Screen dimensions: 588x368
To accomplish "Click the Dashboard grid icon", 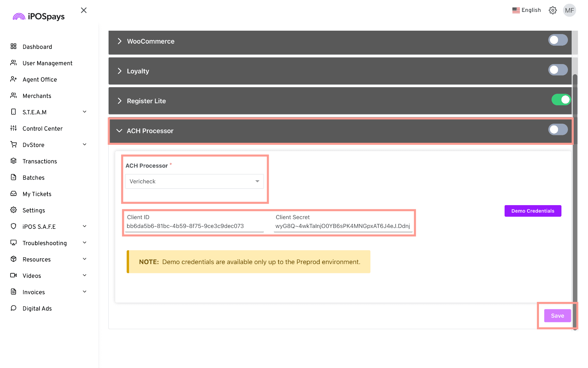I will [14, 46].
